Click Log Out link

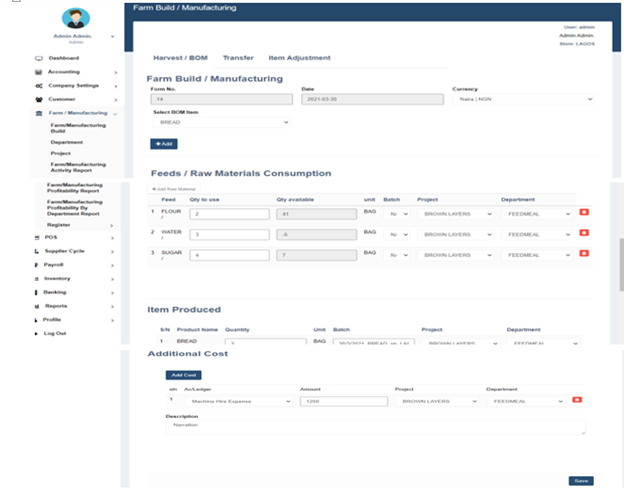pyautogui.click(x=55, y=333)
